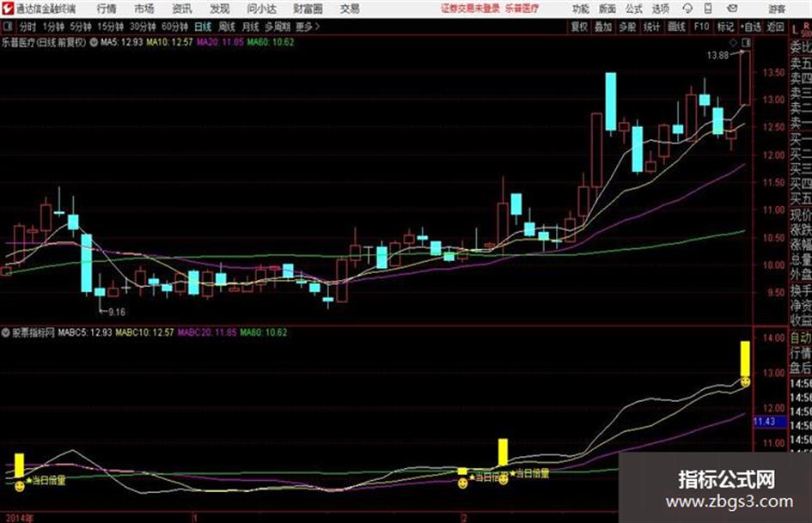Viewport: 812px width, 523px height.
Task: Expand the 更多 period options
Action: point(307,27)
